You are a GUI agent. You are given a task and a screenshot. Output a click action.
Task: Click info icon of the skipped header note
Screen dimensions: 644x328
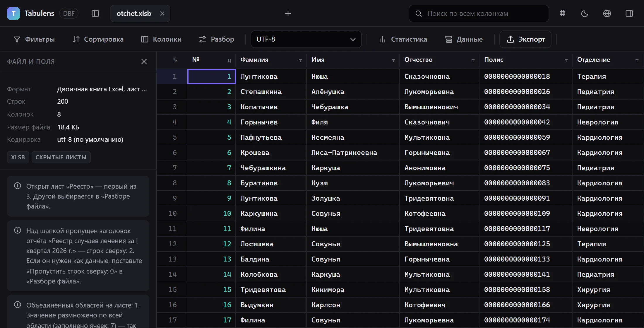[x=18, y=230]
